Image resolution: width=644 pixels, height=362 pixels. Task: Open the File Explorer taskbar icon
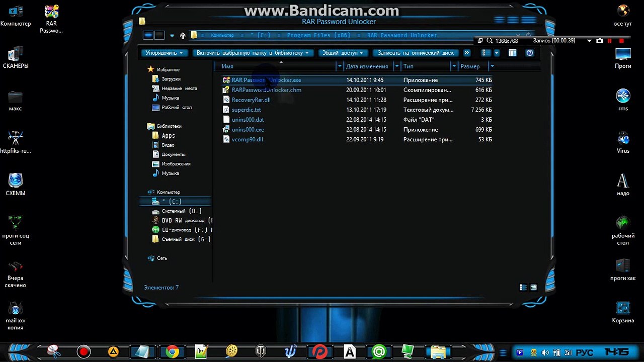pyautogui.click(x=438, y=351)
